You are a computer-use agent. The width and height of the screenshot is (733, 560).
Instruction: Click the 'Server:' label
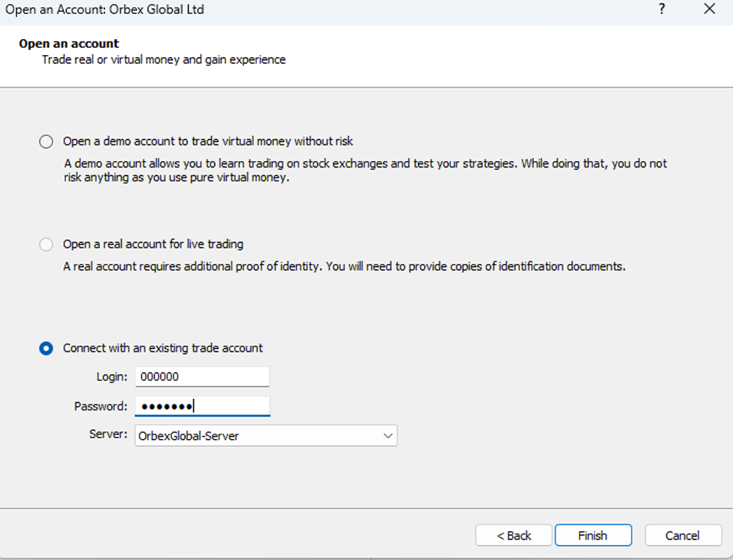coord(108,434)
